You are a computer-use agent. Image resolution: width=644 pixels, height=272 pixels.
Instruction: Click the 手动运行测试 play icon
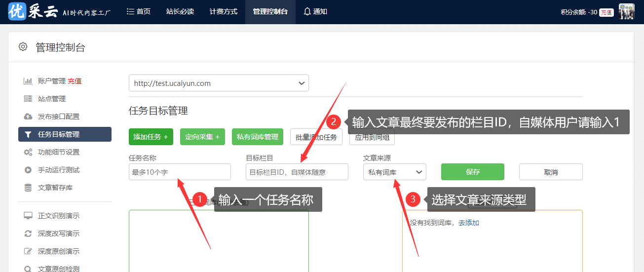point(28,170)
